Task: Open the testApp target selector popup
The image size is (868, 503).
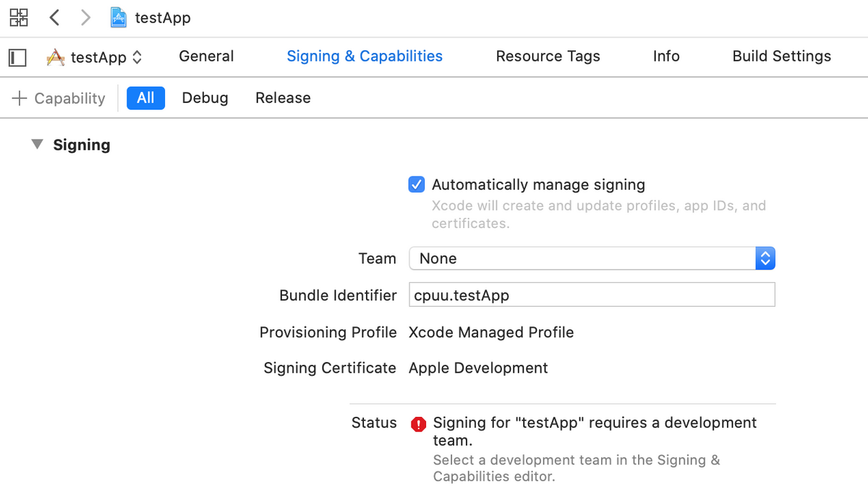Action: point(94,57)
